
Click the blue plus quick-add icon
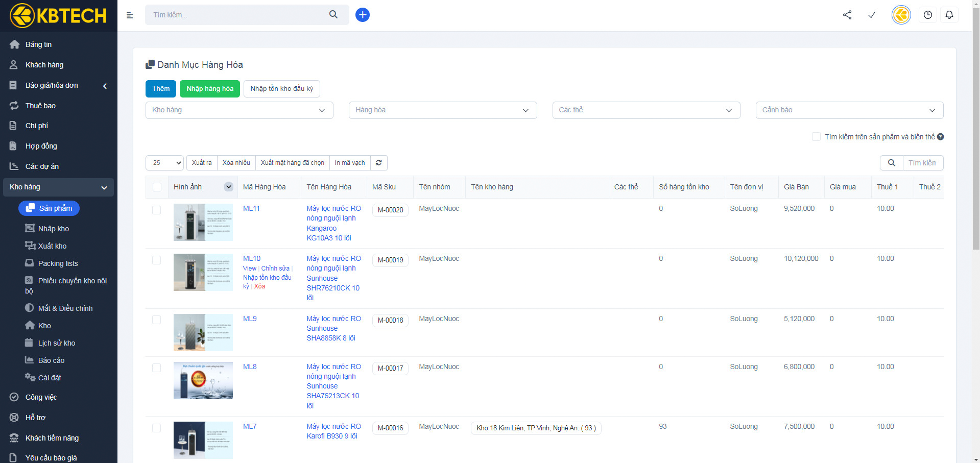coord(362,15)
